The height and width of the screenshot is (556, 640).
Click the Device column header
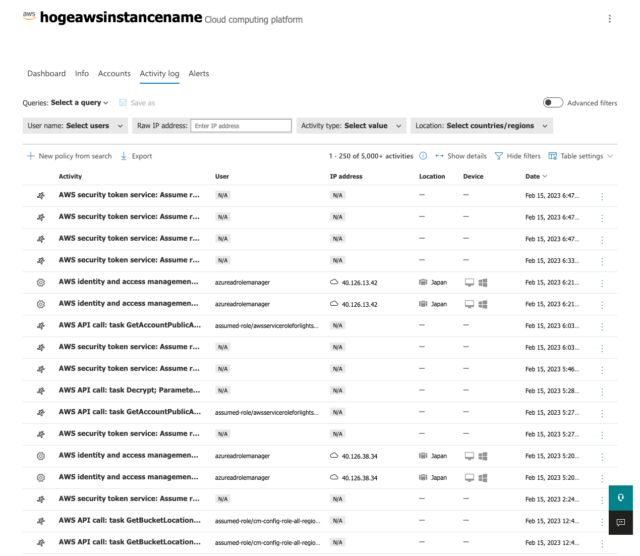tap(473, 176)
